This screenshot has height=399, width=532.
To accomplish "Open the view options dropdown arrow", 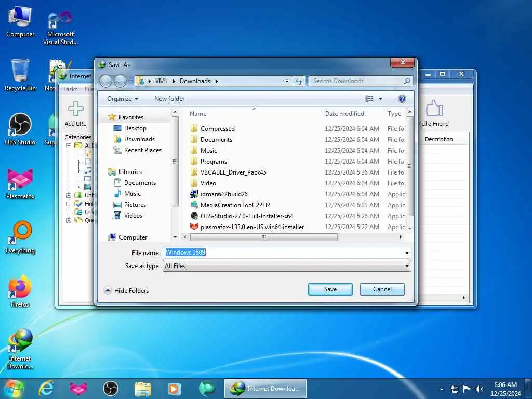I will click(x=380, y=99).
